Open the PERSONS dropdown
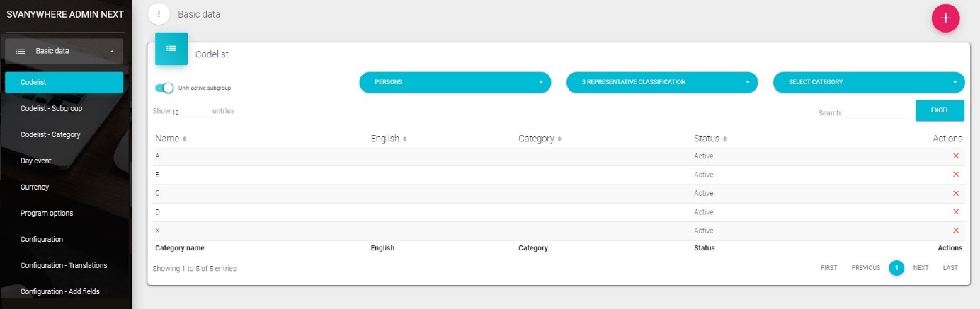This screenshot has width=980, height=309. point(455,82)
